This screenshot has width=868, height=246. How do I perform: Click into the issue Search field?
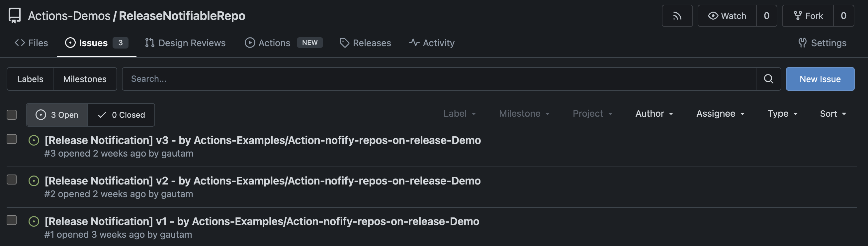(438, 79)
